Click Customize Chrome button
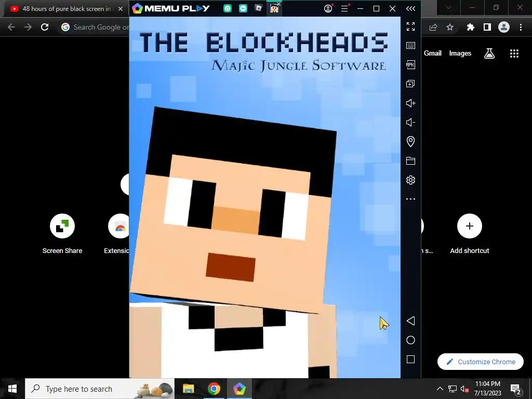532x399 pixels. 481,362
